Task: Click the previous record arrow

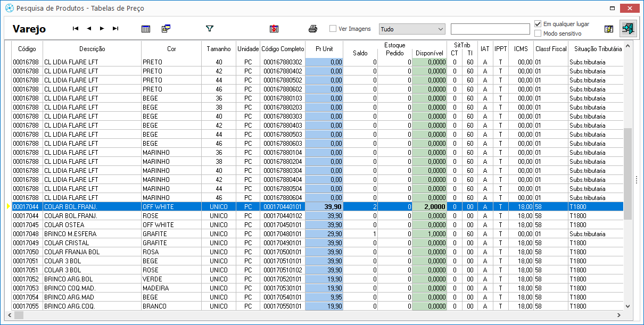Action: coord(89,29)
